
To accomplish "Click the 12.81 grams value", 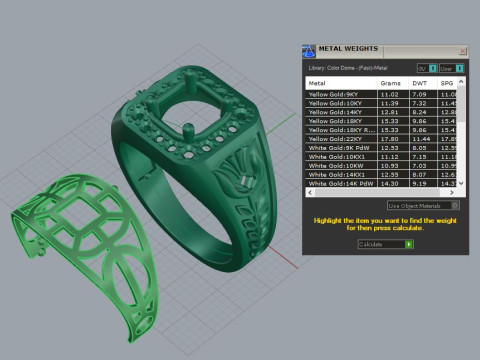I will (389, 112).
